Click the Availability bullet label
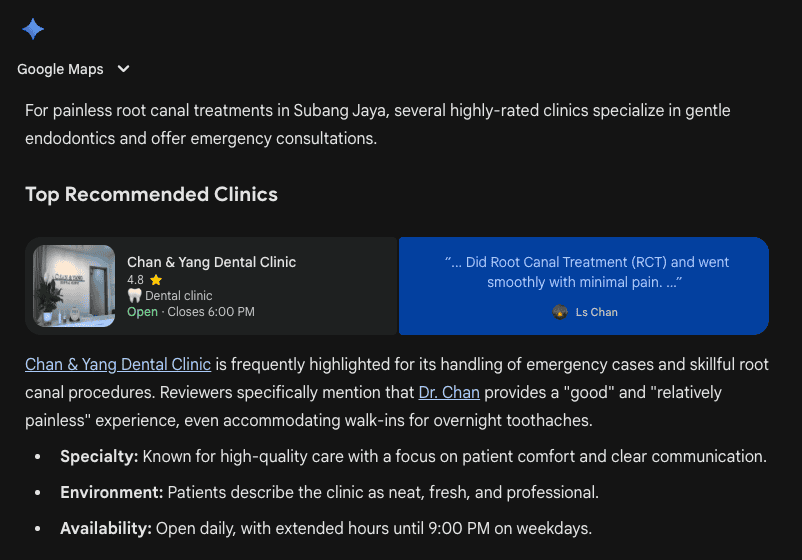This screenshot has width=802, height=560. 106,528
